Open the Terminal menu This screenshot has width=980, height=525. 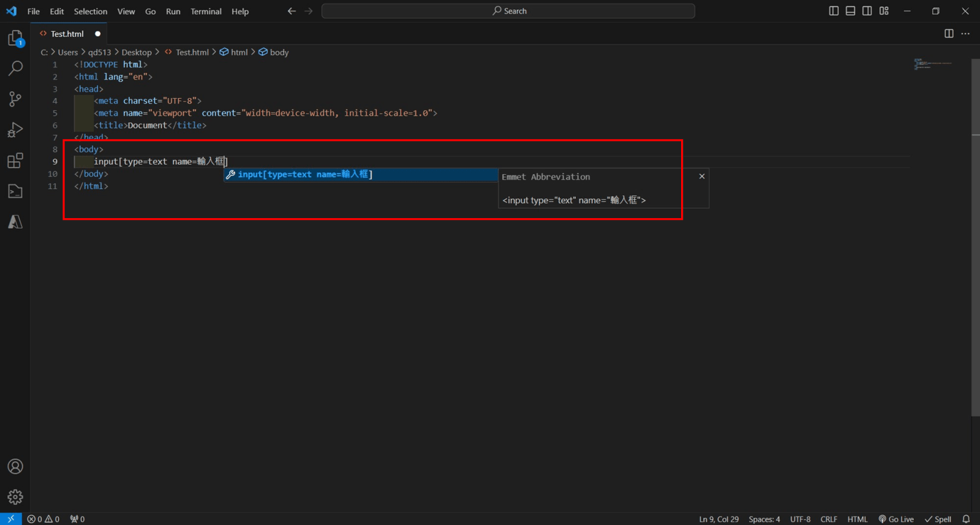pyautogui.click(x=206, y=11)
